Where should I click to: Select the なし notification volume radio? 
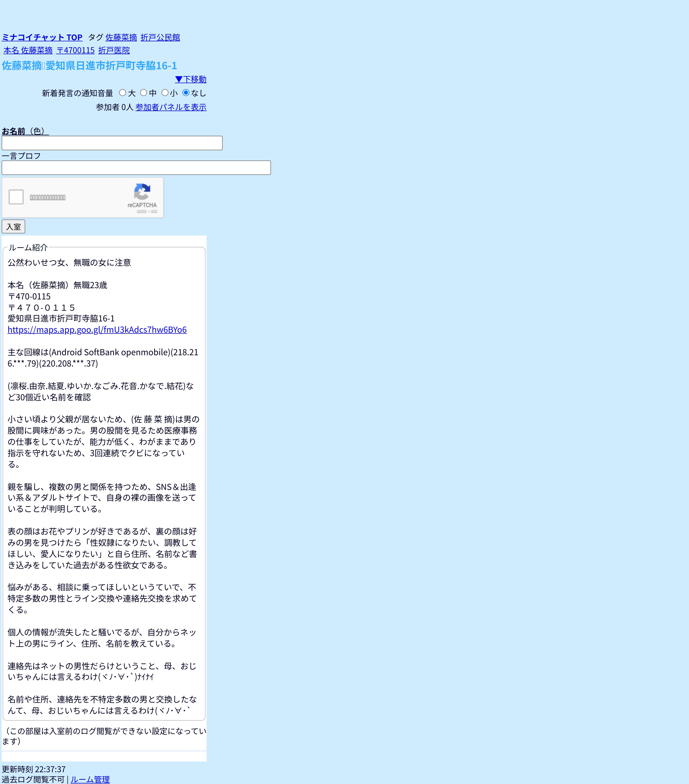pos(186,92)
